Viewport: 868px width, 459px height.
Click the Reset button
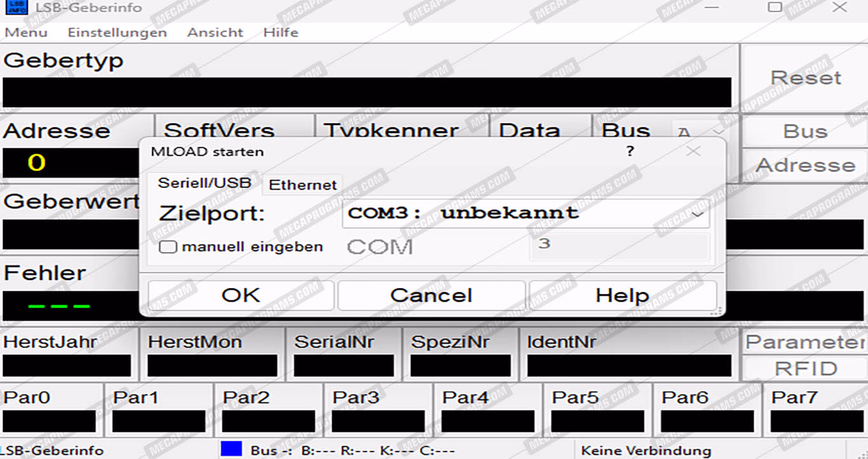point(805,78)
